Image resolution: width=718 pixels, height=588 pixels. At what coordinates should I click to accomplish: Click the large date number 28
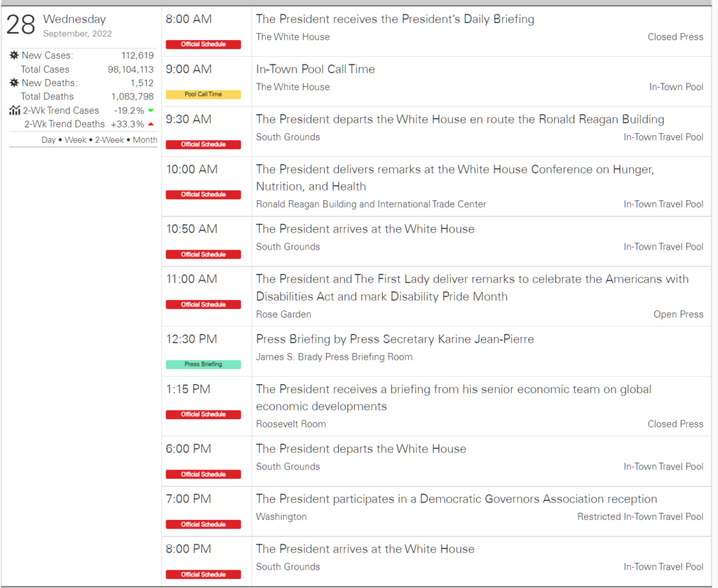(21, 25)
